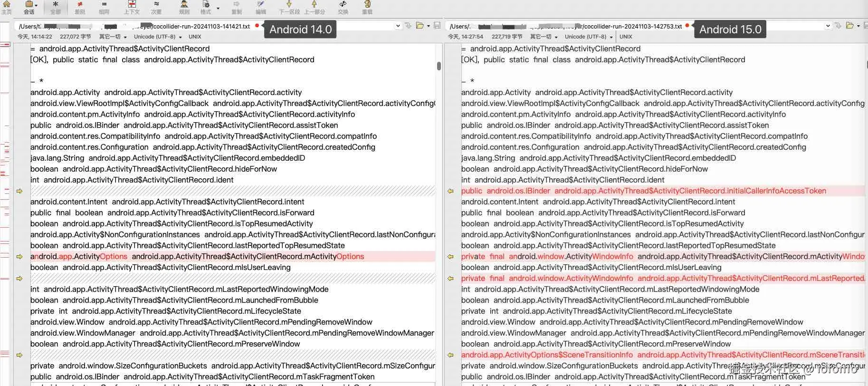868x386 pixels.
Task: Select right pane initialCallerInfoAccessToken line
Action: tap(663, 191)
